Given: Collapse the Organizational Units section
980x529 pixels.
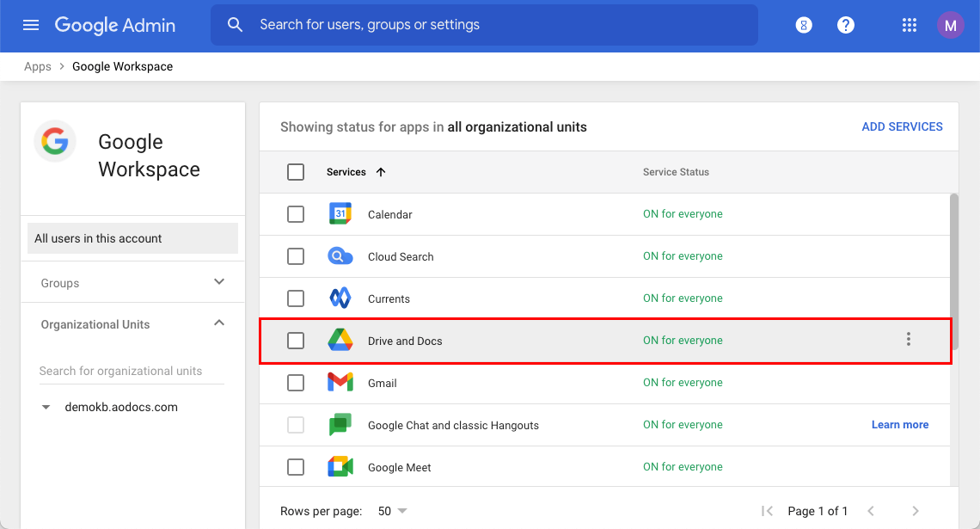Looking at the screenshot, I should click(x=219, y=323).
